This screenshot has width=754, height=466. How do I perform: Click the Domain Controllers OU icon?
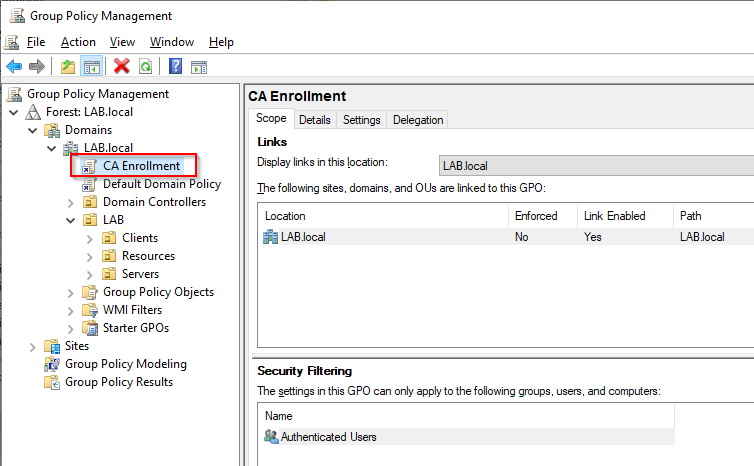coord(90,202)
